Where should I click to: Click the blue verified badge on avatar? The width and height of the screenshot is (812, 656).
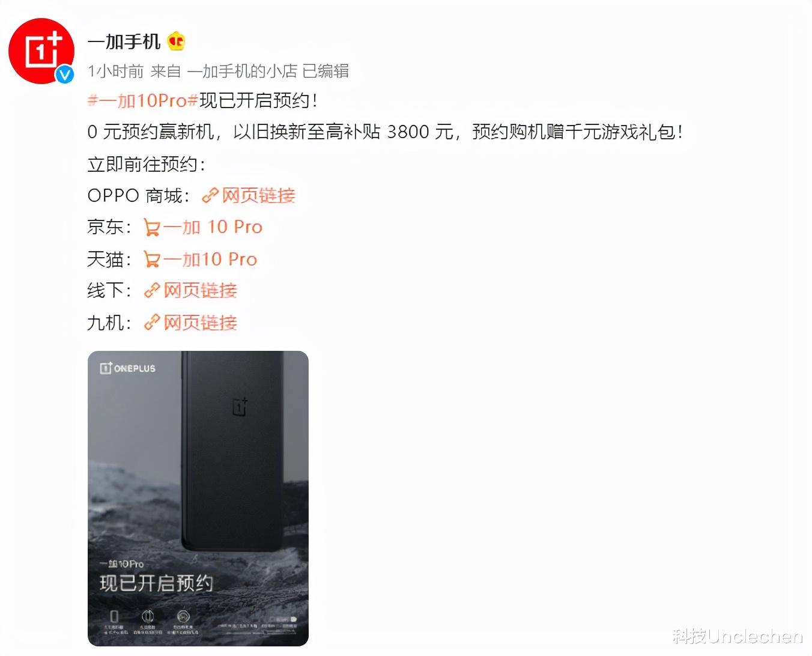click(64, 75)
